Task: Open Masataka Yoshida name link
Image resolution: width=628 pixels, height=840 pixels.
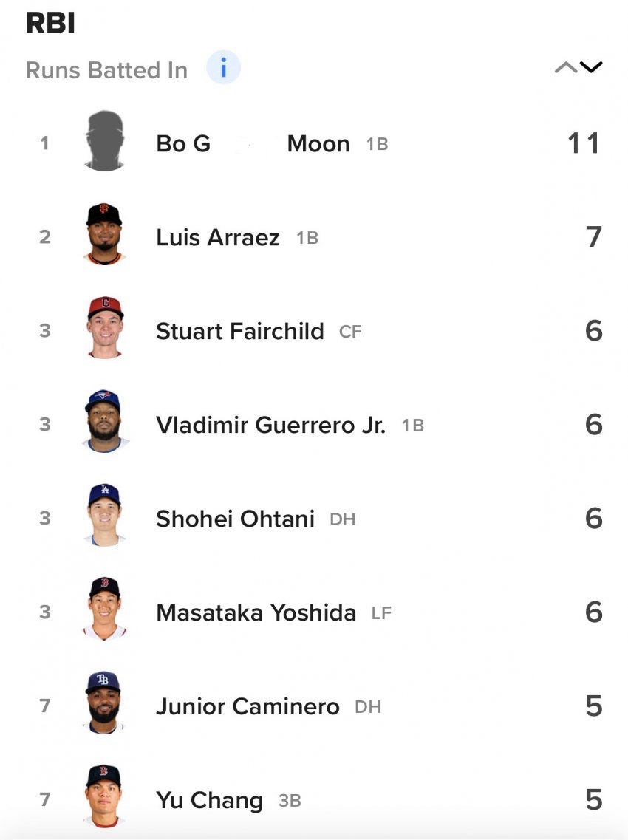Action: 256,612
